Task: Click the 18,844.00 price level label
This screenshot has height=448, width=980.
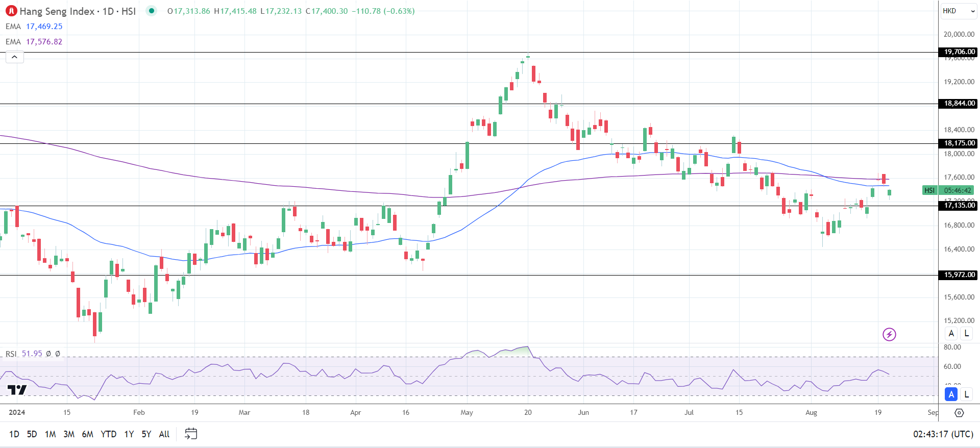Action: 959,104
